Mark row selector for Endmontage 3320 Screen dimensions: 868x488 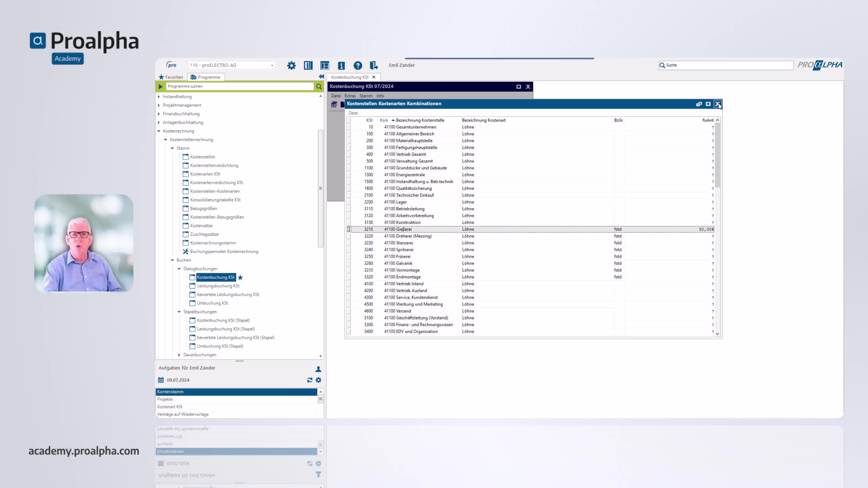click(x=349, y=277)
